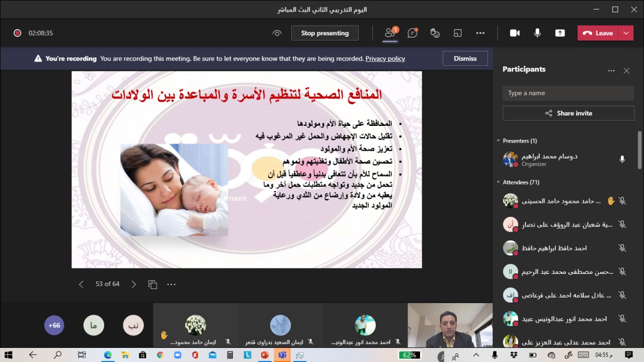Open the conversation chat icon
Viewport: 644px width, 362px height.
[413, 33]
